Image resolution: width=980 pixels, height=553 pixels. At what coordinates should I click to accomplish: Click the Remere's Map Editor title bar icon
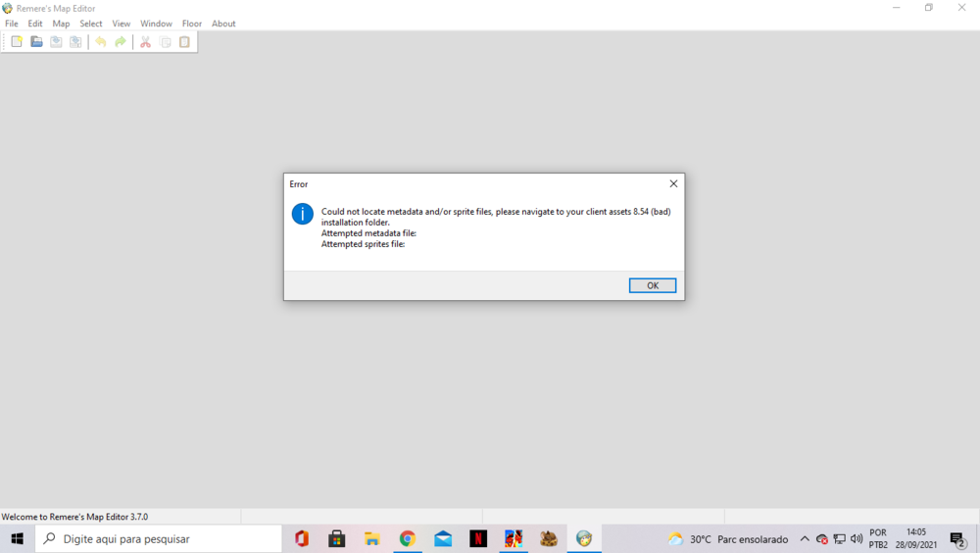coord(8,8)
